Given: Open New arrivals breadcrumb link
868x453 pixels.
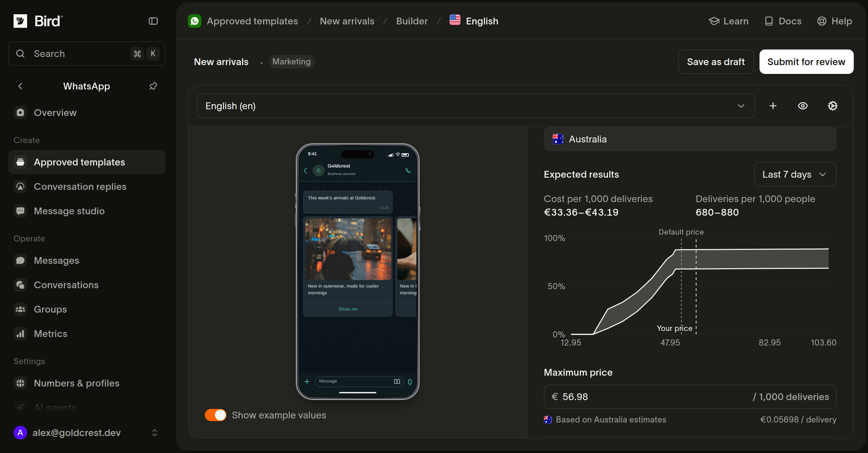Looking at the screenshot, I should pos(347,21).
